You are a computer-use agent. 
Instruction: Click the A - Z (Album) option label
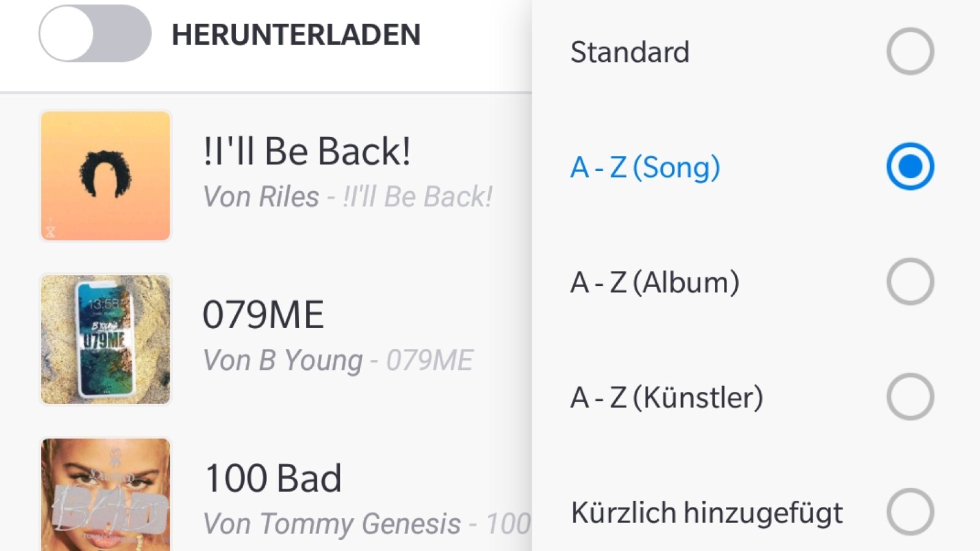coord(655,282)
